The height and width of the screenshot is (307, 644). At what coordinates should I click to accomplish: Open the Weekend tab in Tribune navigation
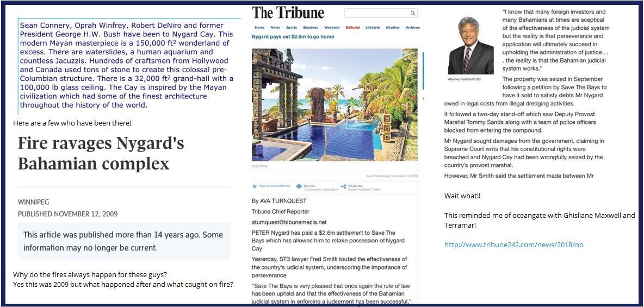pos(332,28)
